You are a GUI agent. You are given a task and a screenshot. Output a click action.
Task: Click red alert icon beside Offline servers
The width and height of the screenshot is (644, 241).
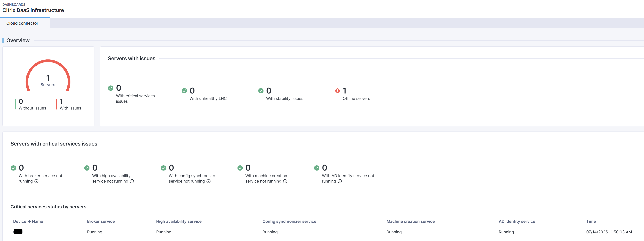pos(337,91)
